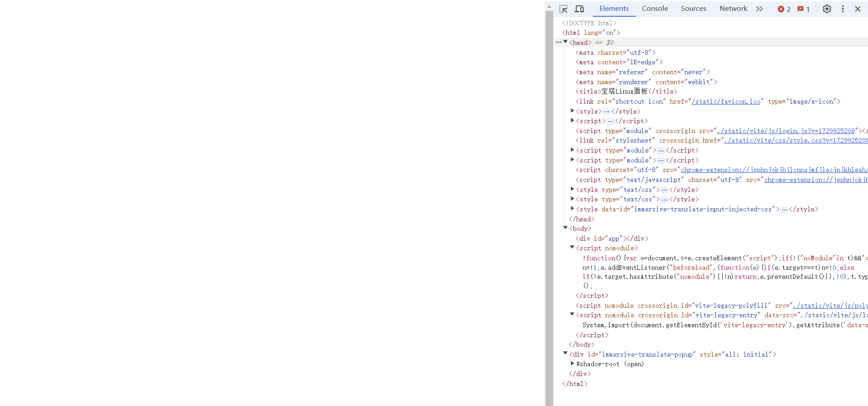This screenshot has height=406, width=868.
Task: Open the more tabs chevron
Action: click(x=759, y=9)
